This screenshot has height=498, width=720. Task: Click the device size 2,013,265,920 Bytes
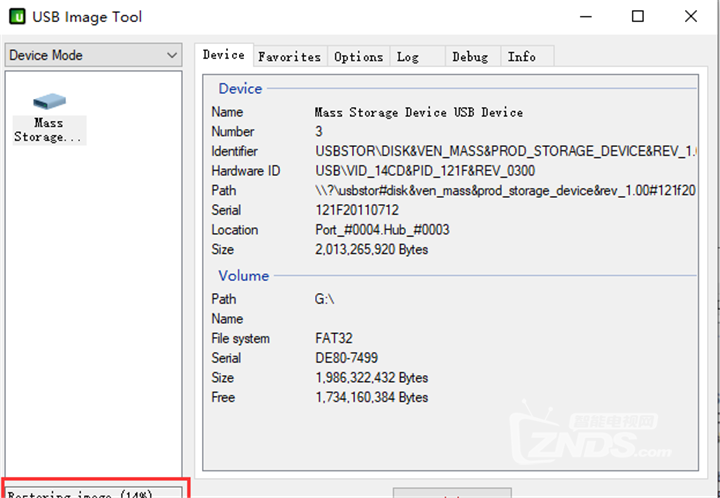pyautogui.click(x=371, y=250)
